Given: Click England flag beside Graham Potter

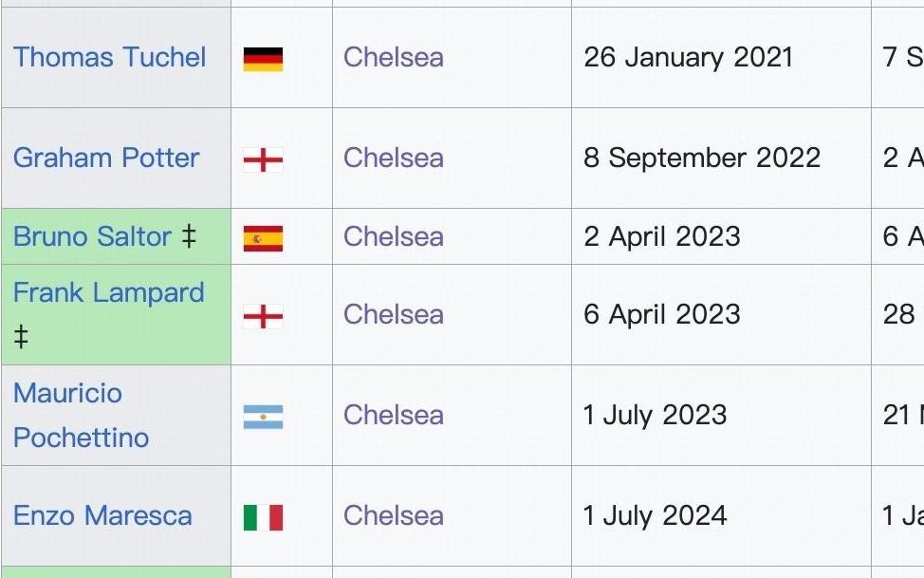Looking at the screenshot, I should [x=263, y=159].
